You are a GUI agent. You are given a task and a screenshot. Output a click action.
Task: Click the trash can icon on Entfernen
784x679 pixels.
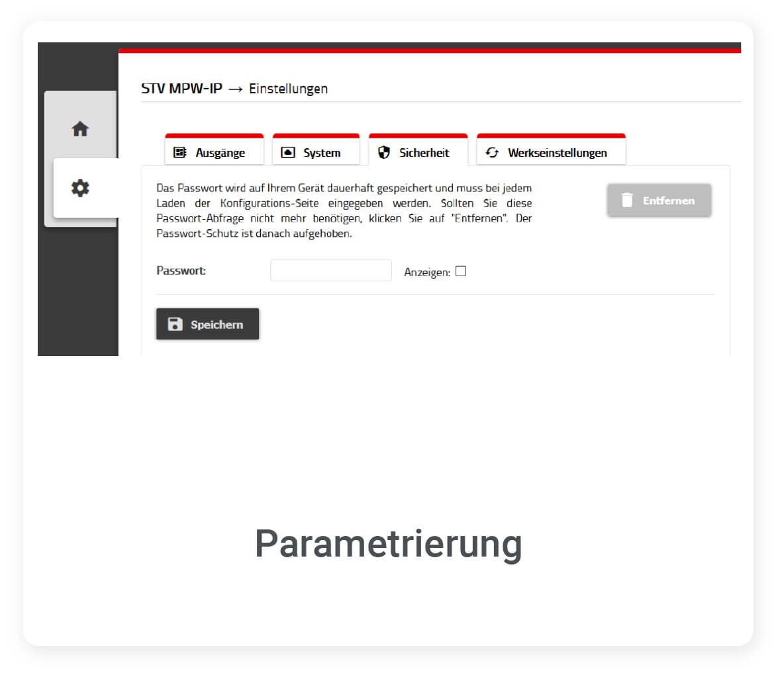[627, 200]
